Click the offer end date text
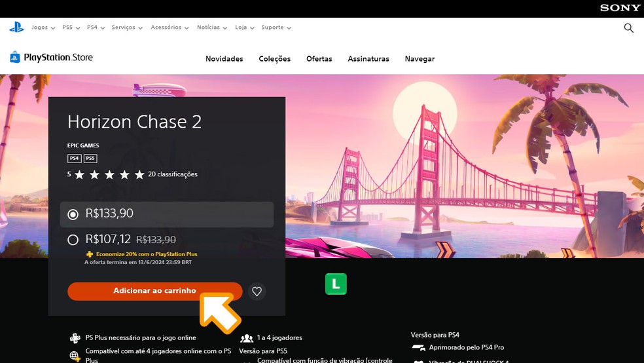 (x=138, y=262)
